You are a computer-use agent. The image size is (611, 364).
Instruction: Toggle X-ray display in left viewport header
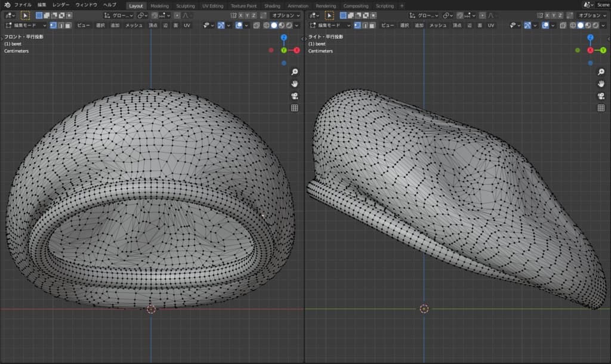[x=257, y=26]
